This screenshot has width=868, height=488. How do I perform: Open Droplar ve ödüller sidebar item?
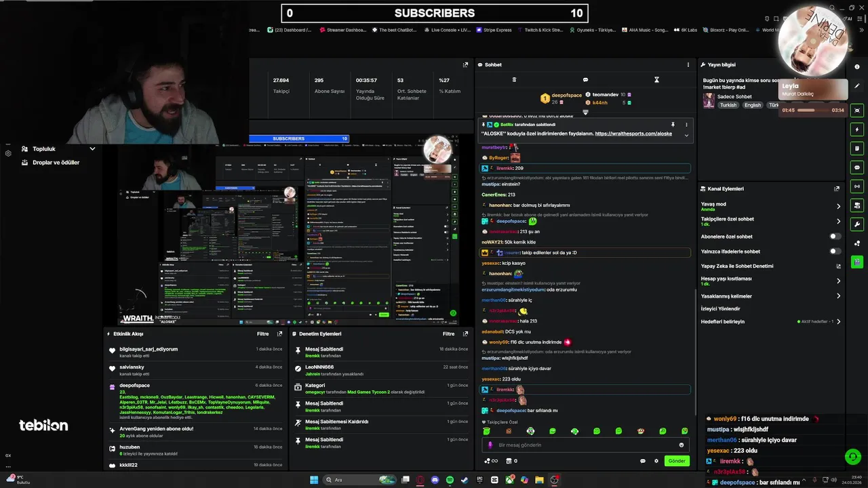50,163
